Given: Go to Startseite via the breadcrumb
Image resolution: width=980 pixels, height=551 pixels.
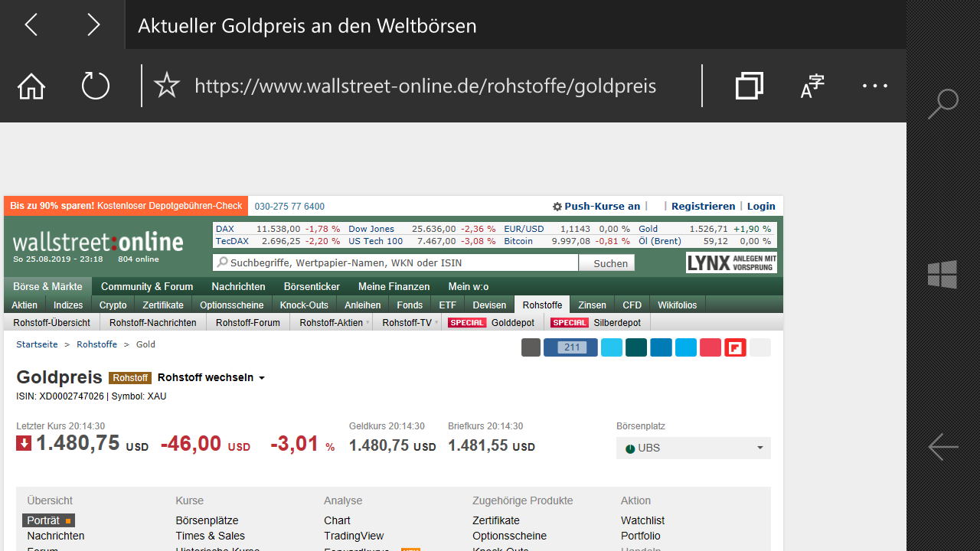Looking at the screenshot, I should [37, 344].
